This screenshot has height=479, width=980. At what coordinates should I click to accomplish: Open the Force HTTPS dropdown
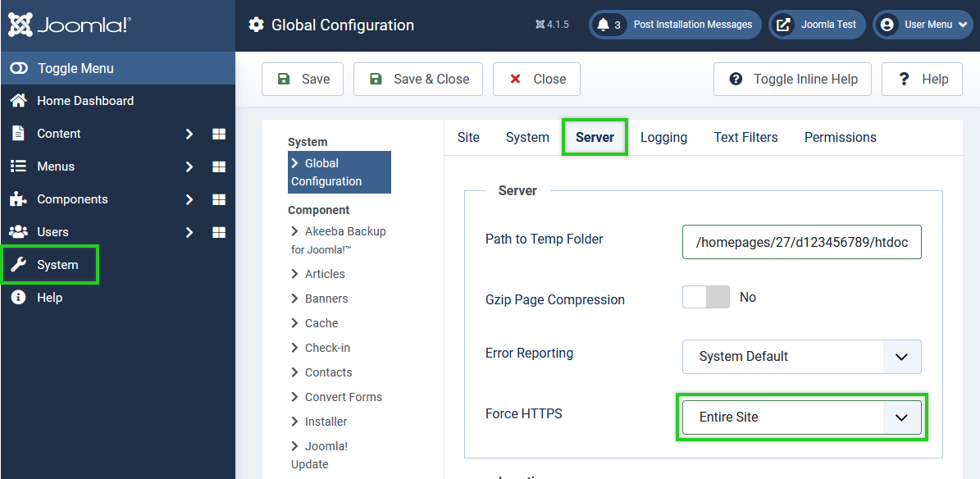click(x=801, y=417)
